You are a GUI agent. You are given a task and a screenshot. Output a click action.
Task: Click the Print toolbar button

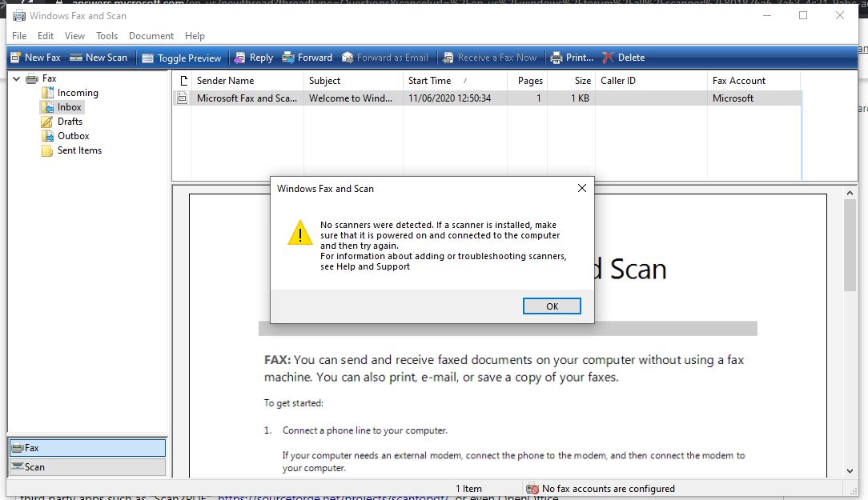click(572, 58)
